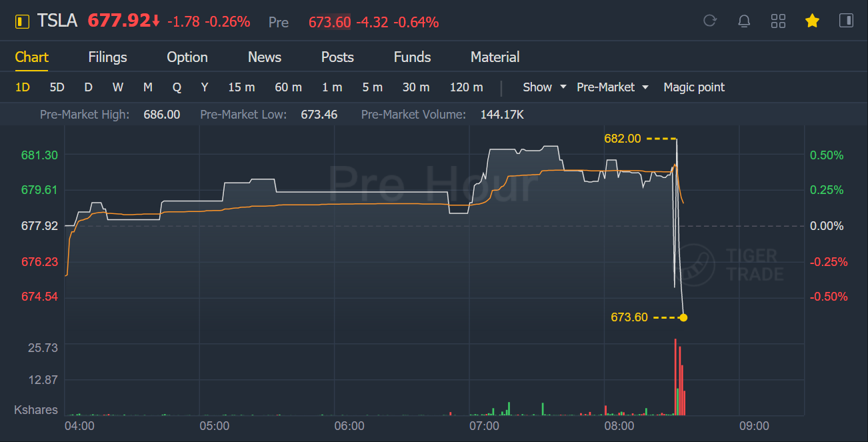The image size is (868, 442).
Task: Click the Magic point button
Action: [x=694, y=87]
